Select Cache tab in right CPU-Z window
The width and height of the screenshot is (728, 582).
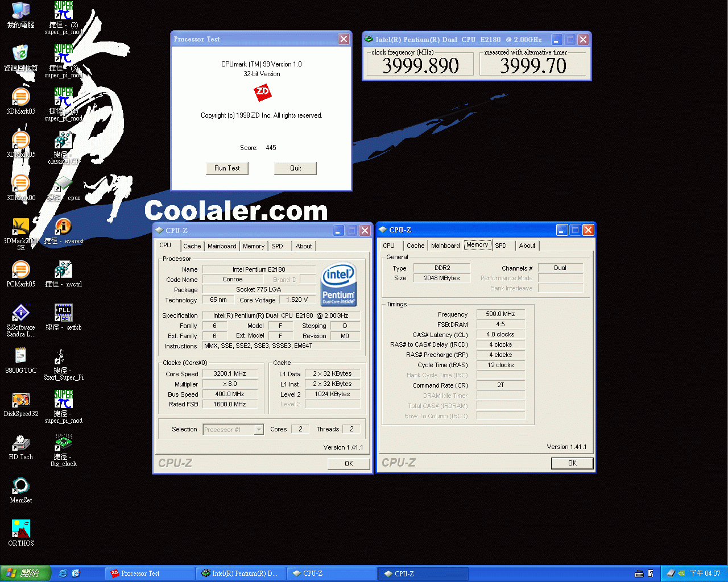click(x=416, y=246)
